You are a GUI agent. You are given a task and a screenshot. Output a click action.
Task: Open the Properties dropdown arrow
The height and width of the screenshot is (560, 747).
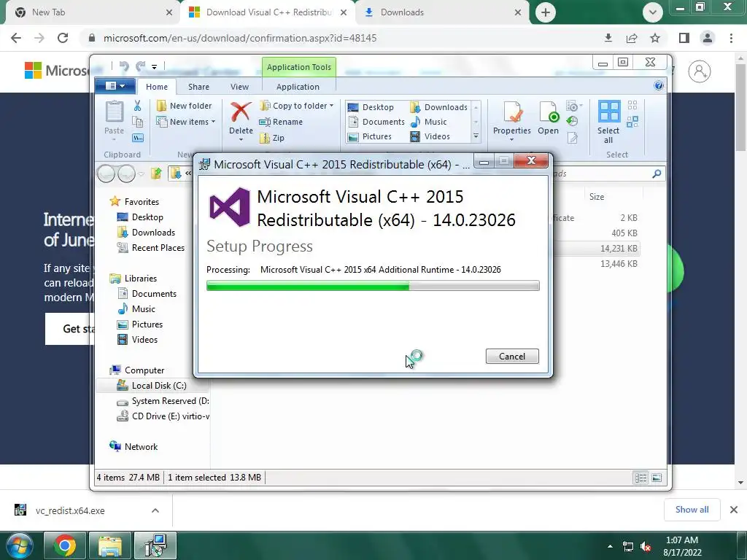click(x=511, y=139)
